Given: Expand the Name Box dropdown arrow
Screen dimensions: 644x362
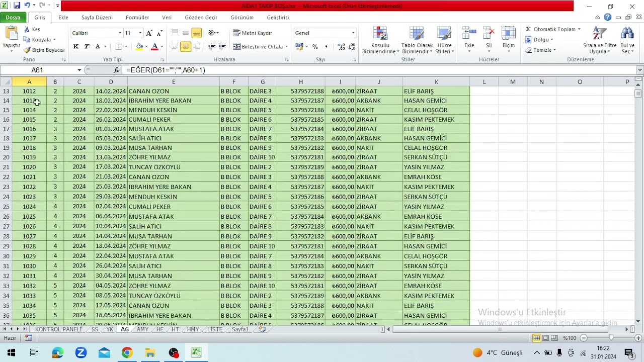Looking at the screenshot, I should (x=79, y=70).
